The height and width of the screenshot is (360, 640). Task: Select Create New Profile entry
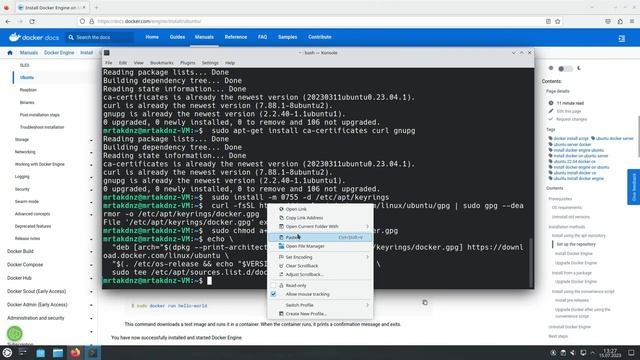click(320, 313)
